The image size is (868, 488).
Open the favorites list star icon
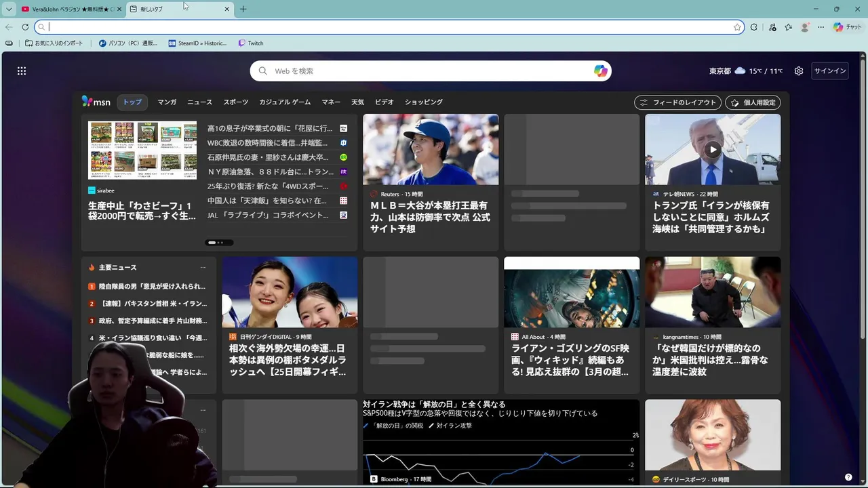coord(789,27)
